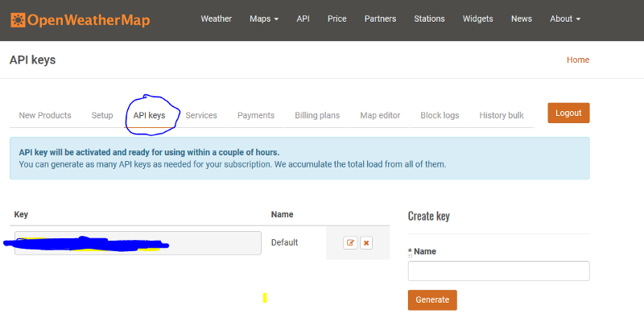Open the Widgets page
644x318 pixels.
[x=477, y=19]
